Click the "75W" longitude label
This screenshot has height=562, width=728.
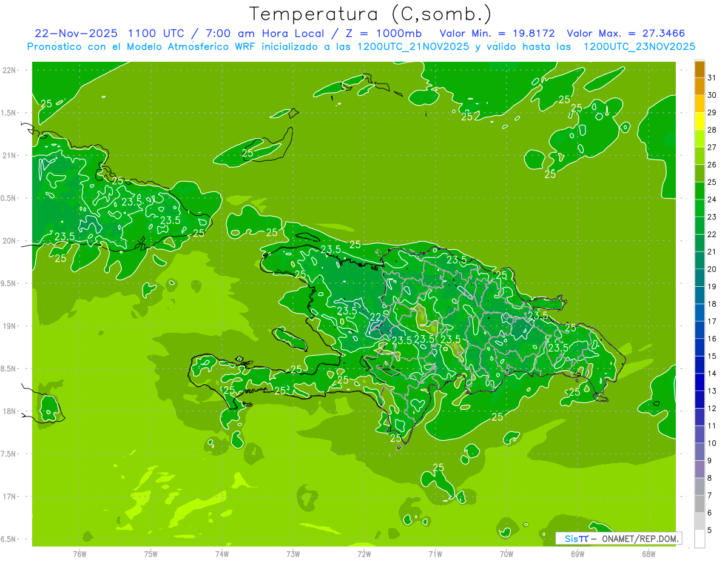[x=151, y=554]
